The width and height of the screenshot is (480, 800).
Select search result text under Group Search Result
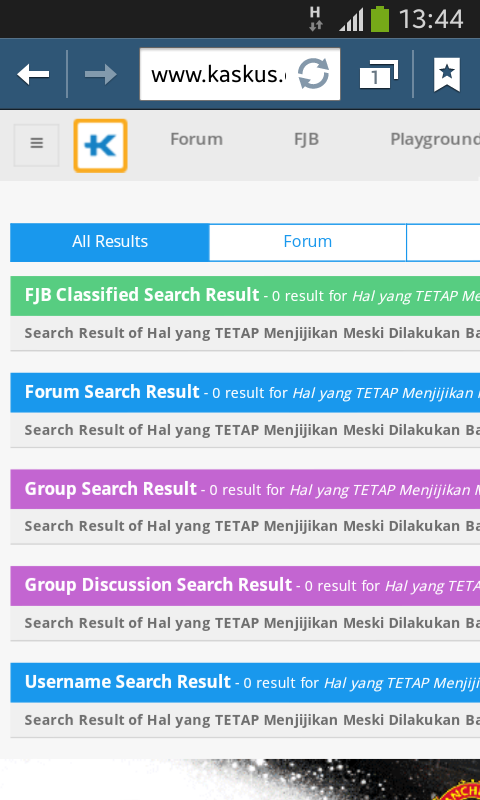pyautogui.click(x=252, y=527)
